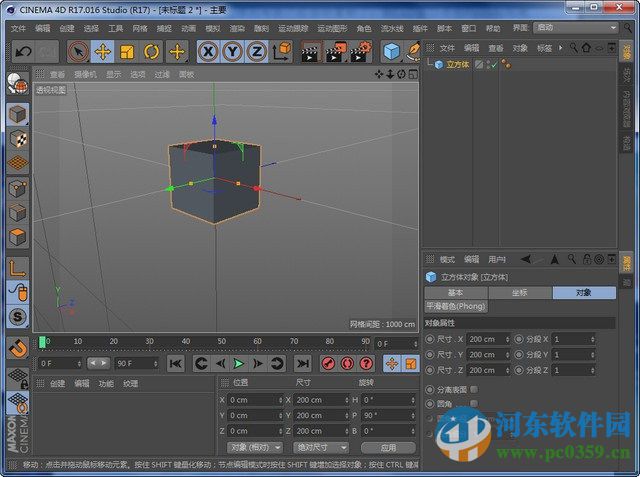Toggle locked workplane icon
This screenshot has width=640, height=477.
[x=18, y=378]
